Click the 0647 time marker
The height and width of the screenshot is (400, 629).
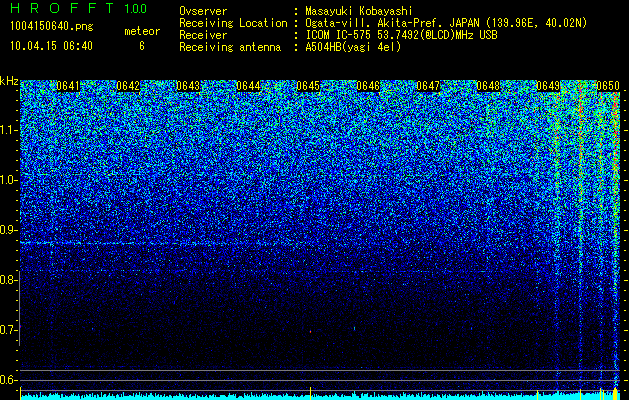pyautogui.click(x=428, y=86)
